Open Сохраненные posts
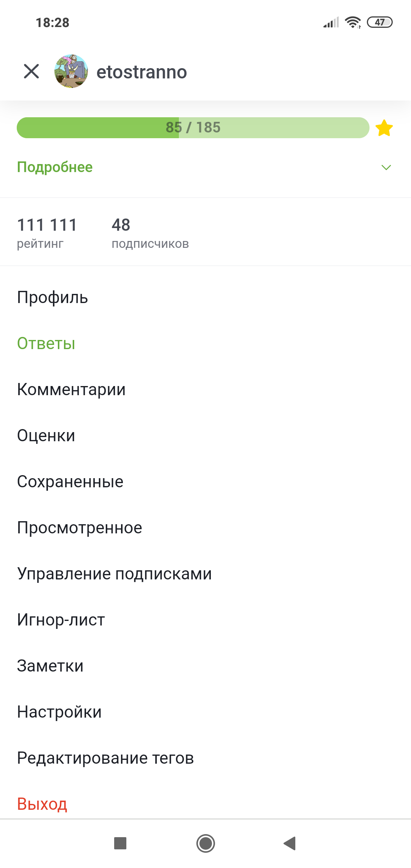 [x=70, y=482]
